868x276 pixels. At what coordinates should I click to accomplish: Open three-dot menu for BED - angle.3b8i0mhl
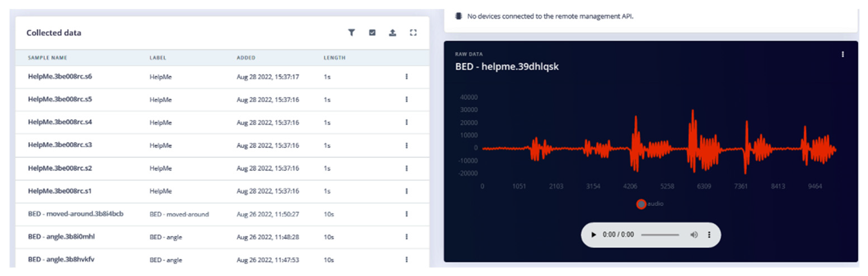[x=407, y=237]
